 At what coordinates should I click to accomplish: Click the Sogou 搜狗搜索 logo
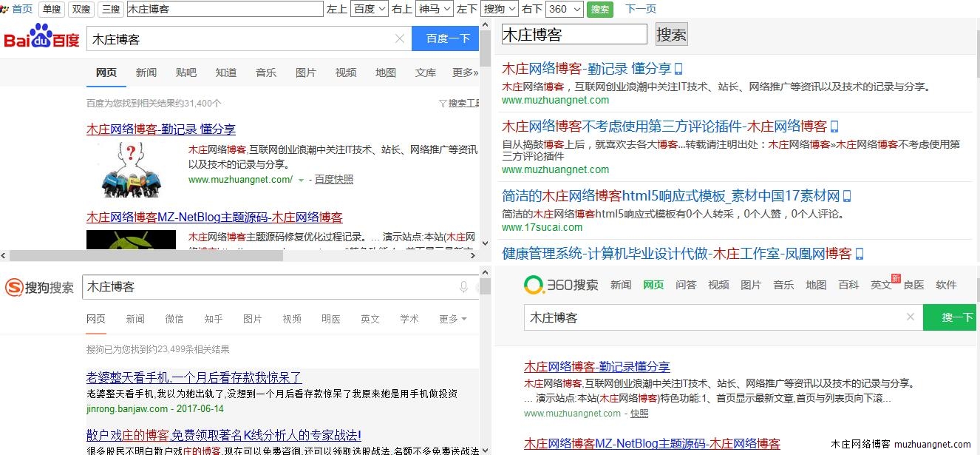coord(40,287)
